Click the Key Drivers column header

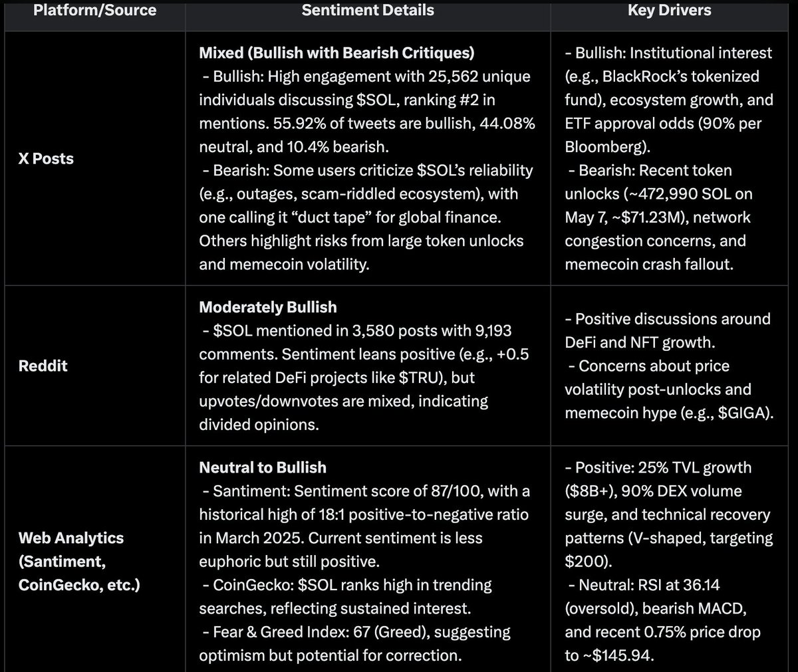(x=669, y=10)
